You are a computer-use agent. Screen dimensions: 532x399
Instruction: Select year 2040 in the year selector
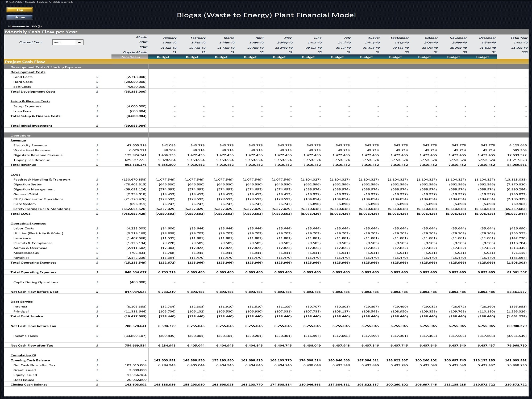tap(64, 42)
